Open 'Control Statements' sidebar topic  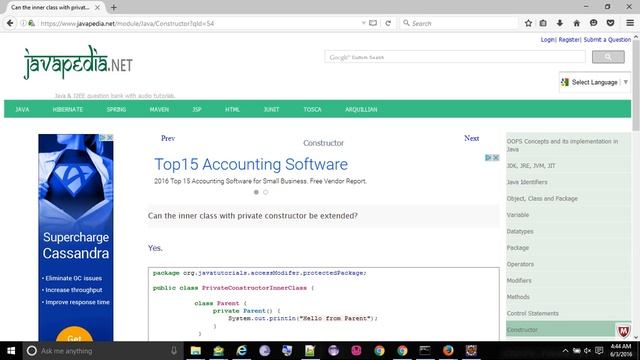click(x=533, y=313)
